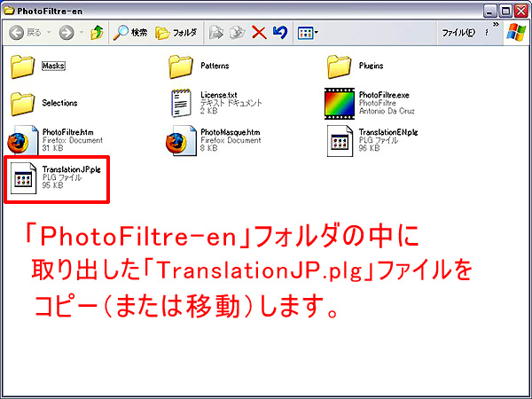The image size is (532, 399).
Task: Click the PhotoFiltre.exe file name
Action: (x=384, y=95)
